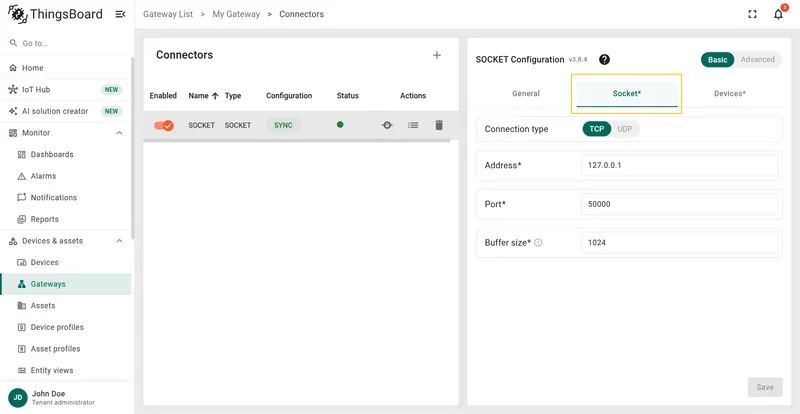Click the Type column header

[233, 95]
